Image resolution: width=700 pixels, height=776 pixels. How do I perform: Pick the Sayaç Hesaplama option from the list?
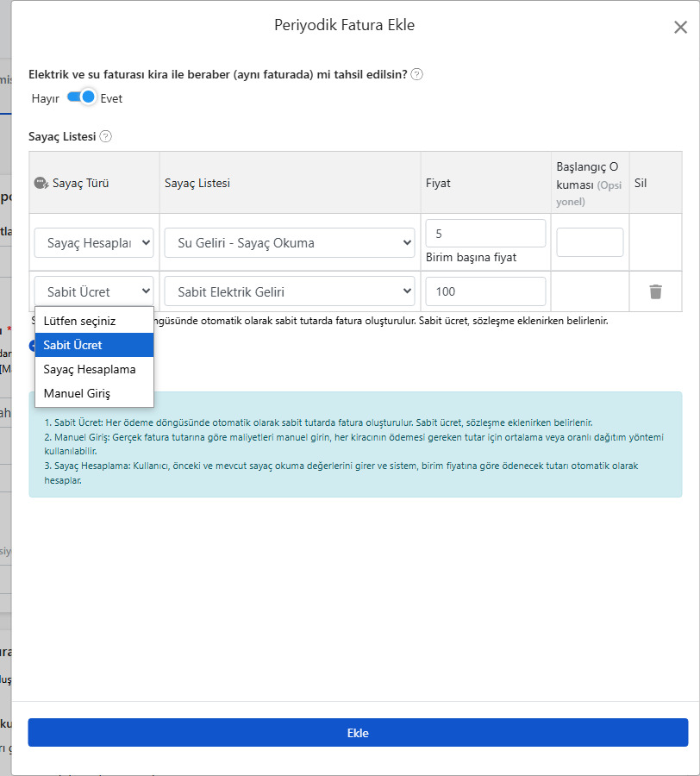tap(94, 369)
